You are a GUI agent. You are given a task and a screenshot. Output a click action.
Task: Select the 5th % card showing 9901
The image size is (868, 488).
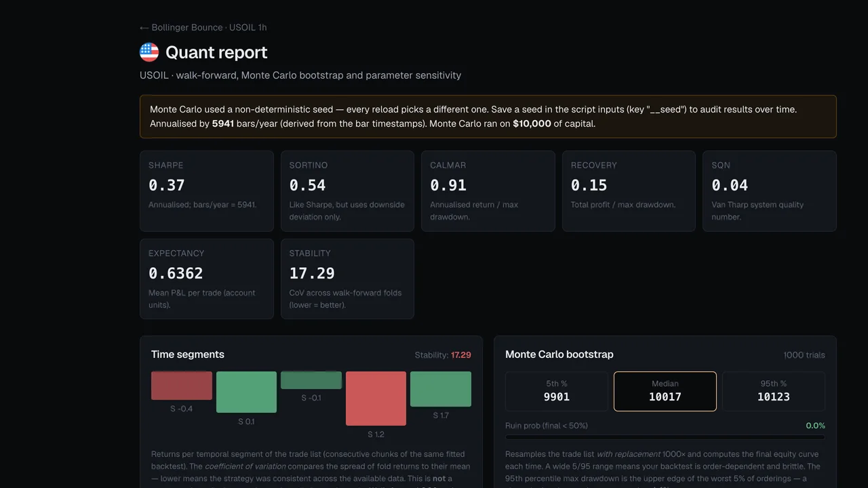pos(557,391)
